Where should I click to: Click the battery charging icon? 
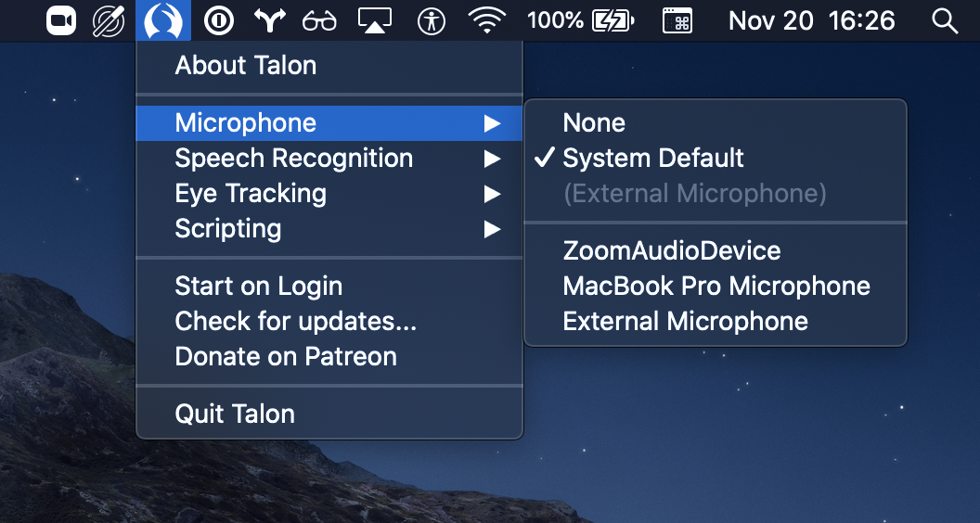[612, 20]
